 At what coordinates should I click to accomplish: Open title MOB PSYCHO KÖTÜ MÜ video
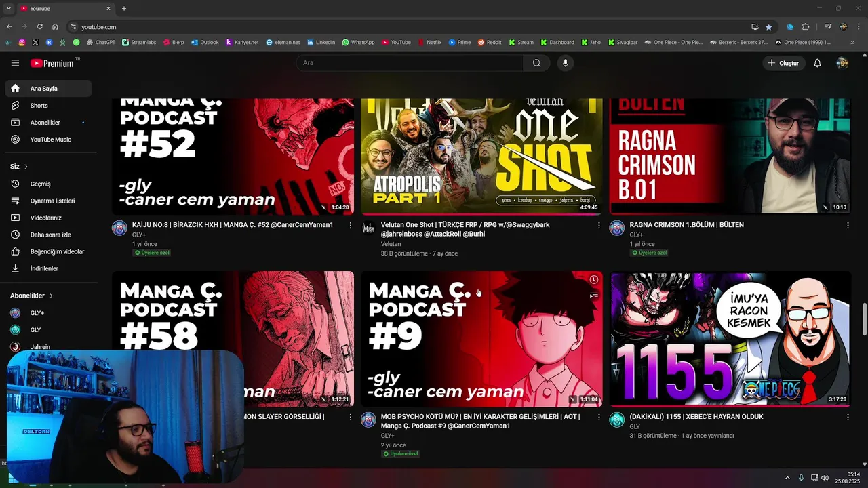[480, 421]
